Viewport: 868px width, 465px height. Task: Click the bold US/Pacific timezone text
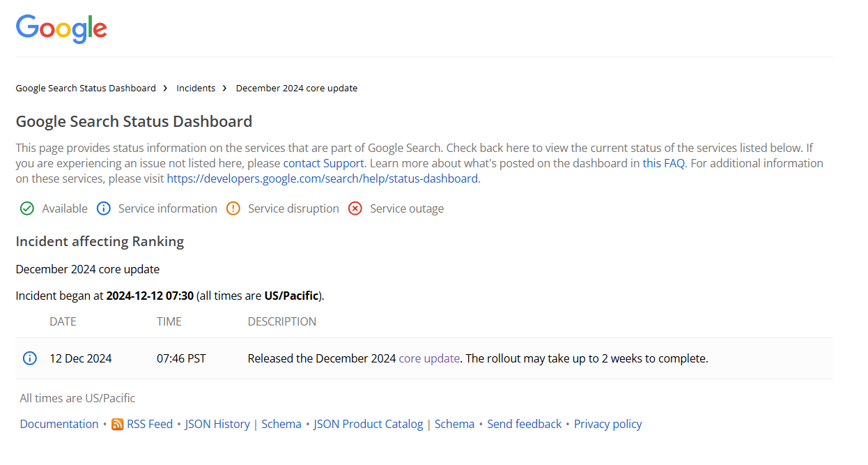291,296
